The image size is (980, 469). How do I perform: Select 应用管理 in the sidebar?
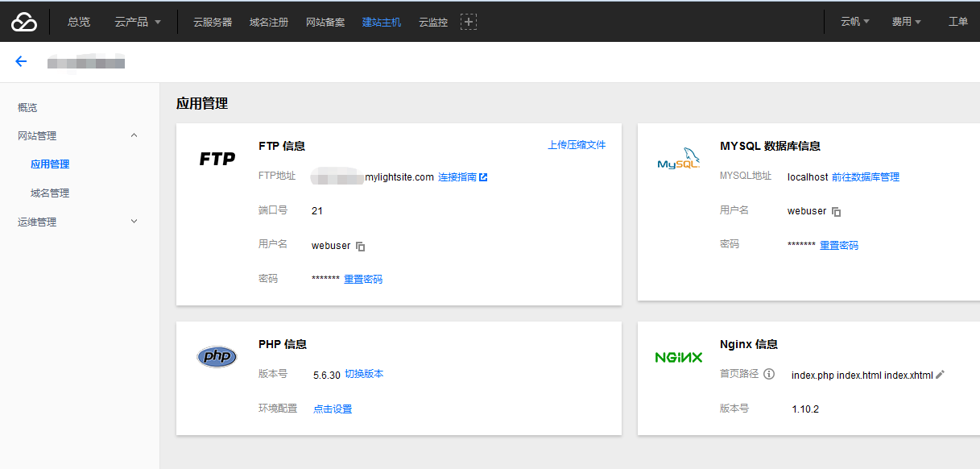coord(50,164)
